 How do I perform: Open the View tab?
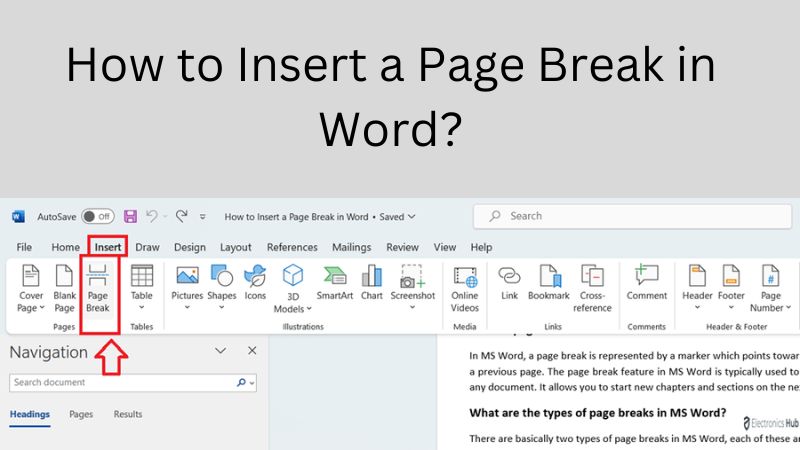click(444, 247)
